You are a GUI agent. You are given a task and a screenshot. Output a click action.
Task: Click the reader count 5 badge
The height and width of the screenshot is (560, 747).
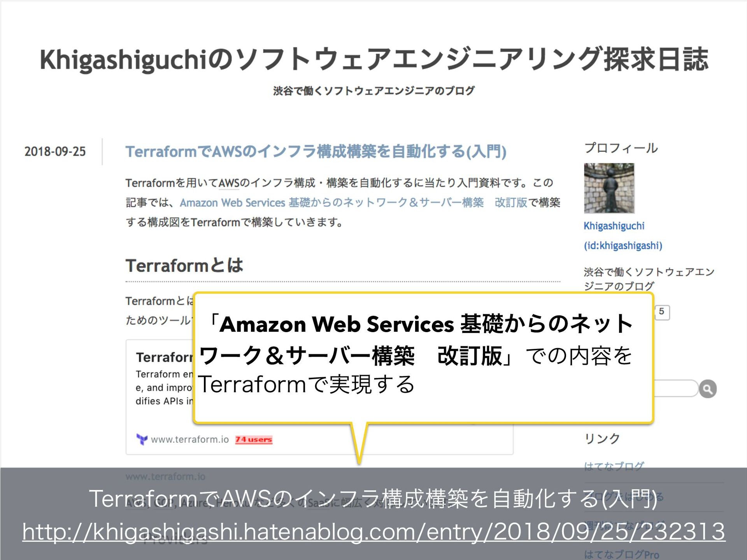[x=662, y=312]
